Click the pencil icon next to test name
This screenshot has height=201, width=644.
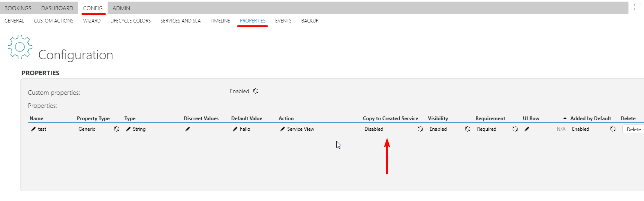33,129
